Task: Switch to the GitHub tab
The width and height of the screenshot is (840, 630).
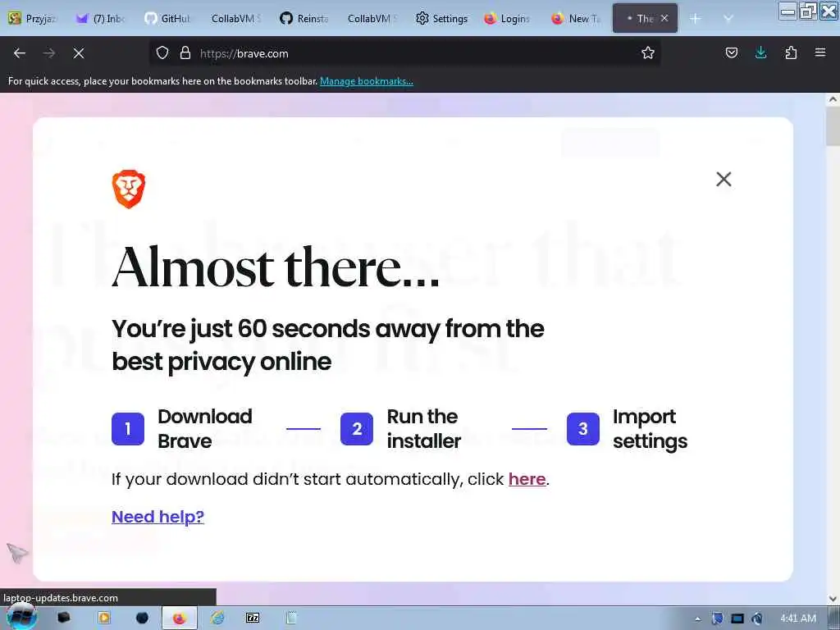Action: click(167, 19)
